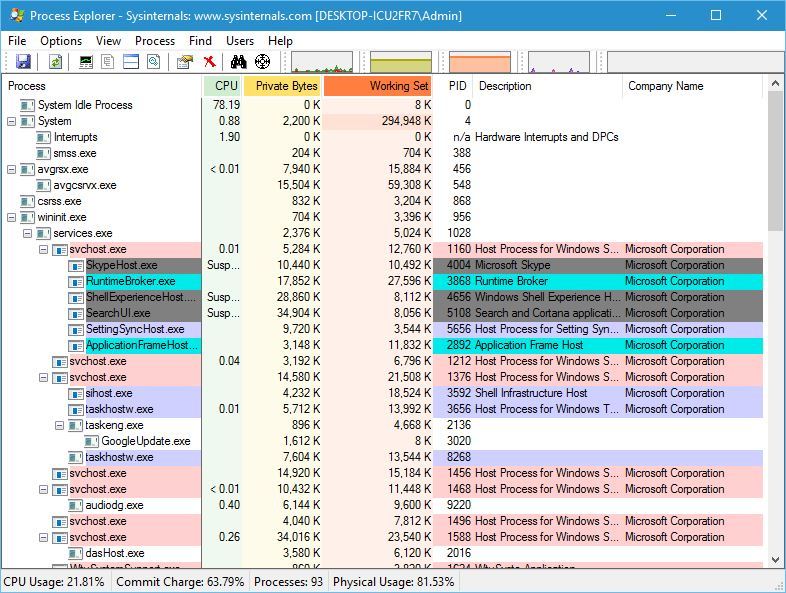Click the Save toolbar icon
Screen dimensions: 786x593
coord(23,62)
